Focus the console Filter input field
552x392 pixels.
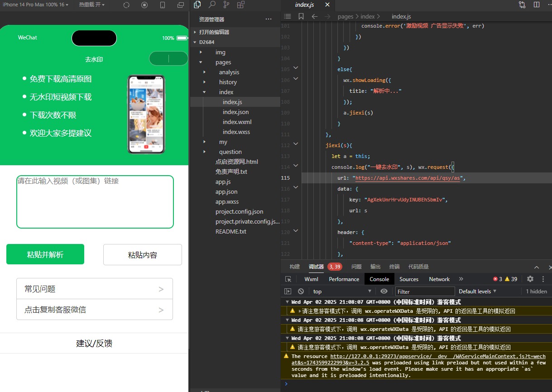pyautogui.click(x=425, y=292)
